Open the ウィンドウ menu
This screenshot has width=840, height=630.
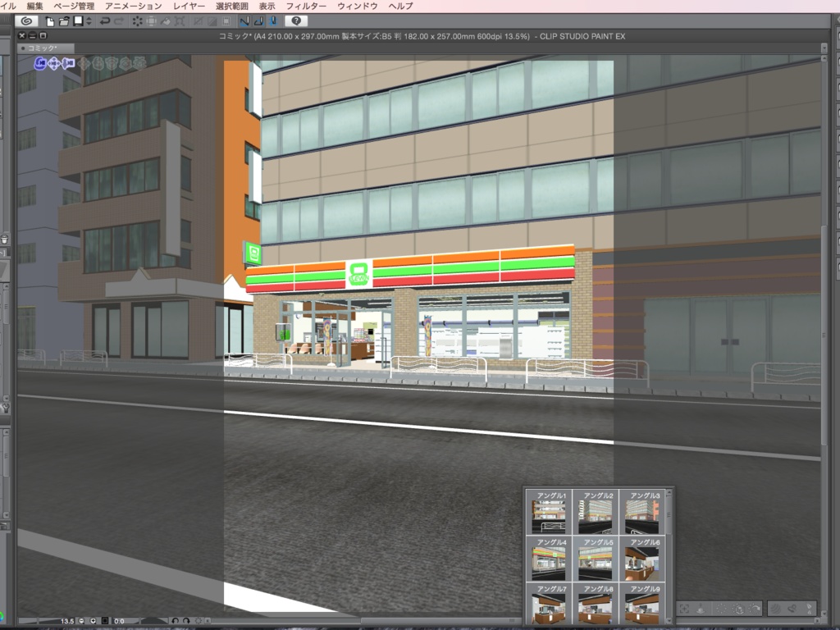point(358,6)
